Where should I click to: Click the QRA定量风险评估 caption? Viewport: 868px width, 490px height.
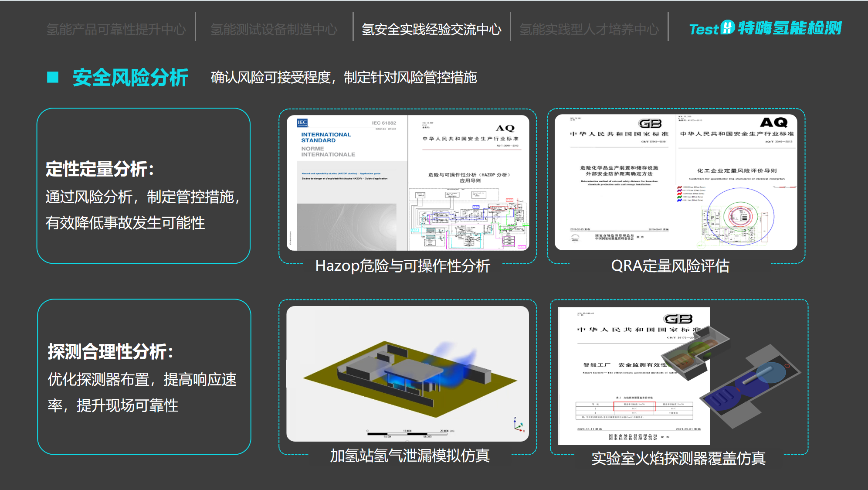[670, 265]
